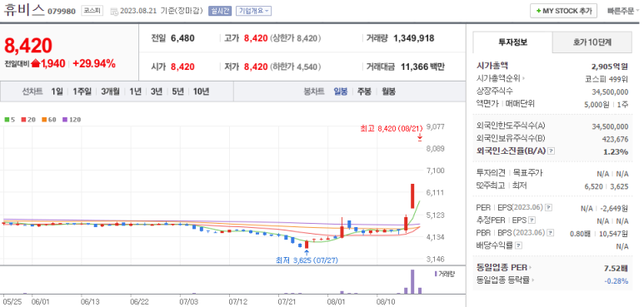The width and height of the screenshot is (644, 307).
Task: Switch to the 호가10단계 tab
Action: click(x=592, y=42)
